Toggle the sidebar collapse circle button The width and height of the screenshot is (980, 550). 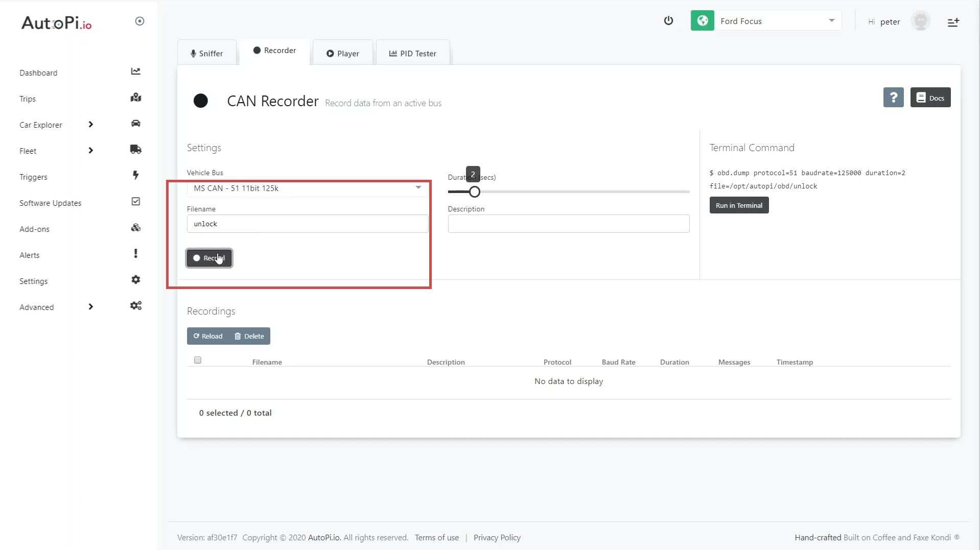tap(139, 21)
